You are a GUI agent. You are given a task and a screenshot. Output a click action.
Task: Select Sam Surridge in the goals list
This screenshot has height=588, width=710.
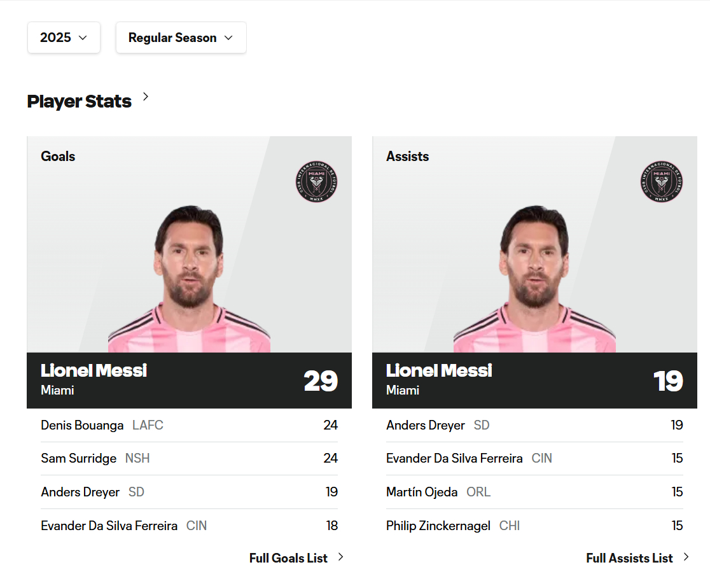78,458
